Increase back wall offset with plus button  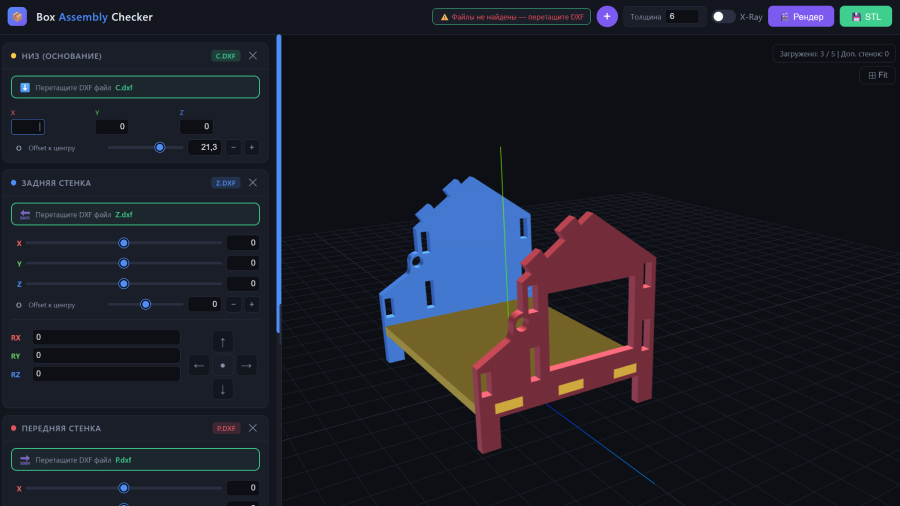tap(251, 304)
